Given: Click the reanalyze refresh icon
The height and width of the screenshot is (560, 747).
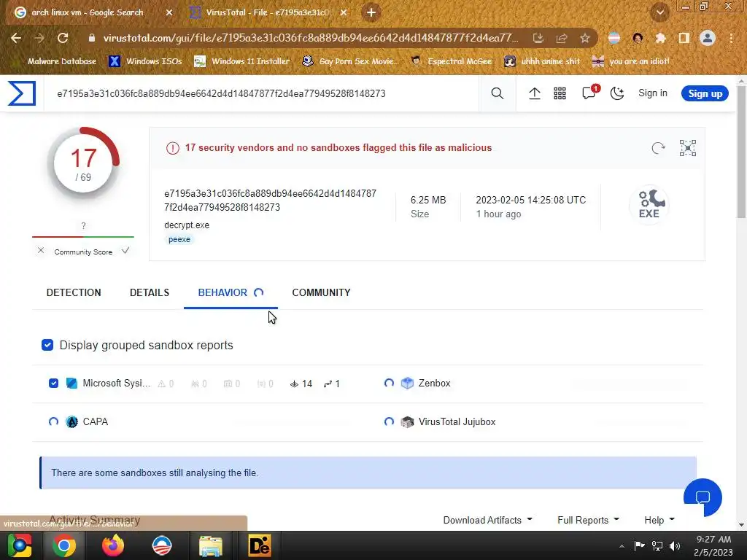Looking at the screenshot, I should coord(659,148).
